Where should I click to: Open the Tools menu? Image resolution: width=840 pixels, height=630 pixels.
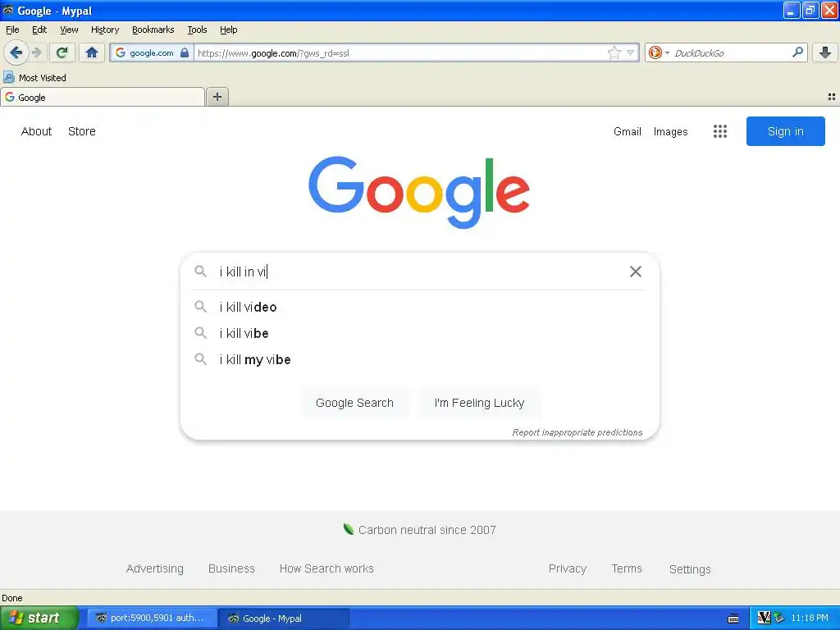(x=197, y=30)
